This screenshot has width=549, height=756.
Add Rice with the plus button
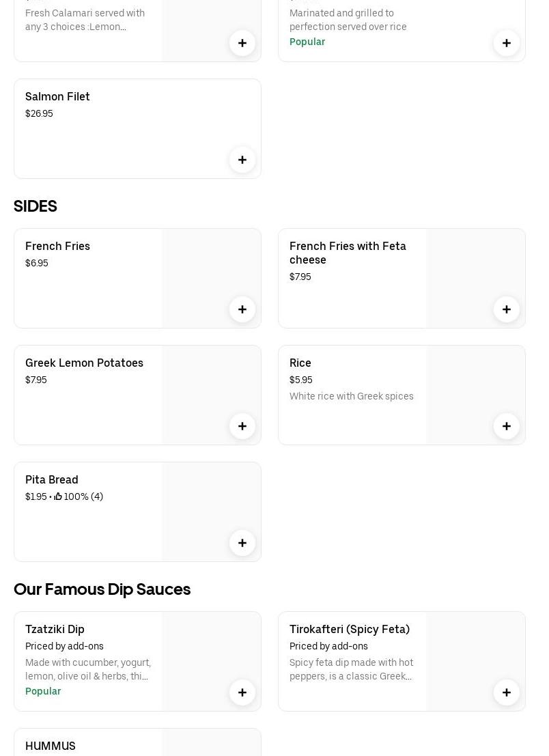pyautogui.click(x=507, y=426)
